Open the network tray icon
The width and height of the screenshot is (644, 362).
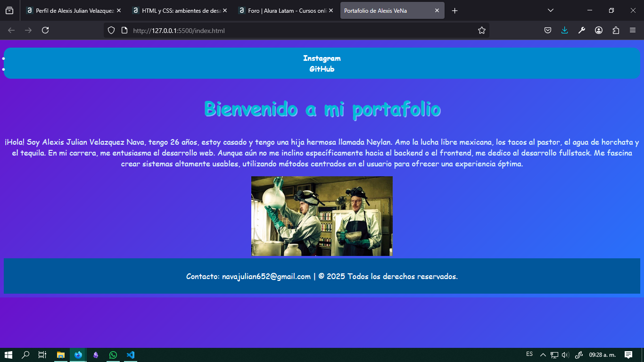[x=554, y=355]
